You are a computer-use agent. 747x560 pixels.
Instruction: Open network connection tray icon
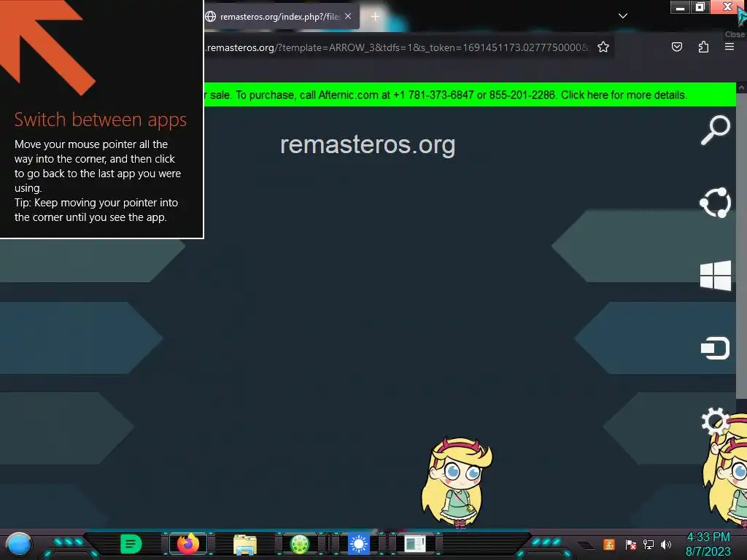(649, 544)
